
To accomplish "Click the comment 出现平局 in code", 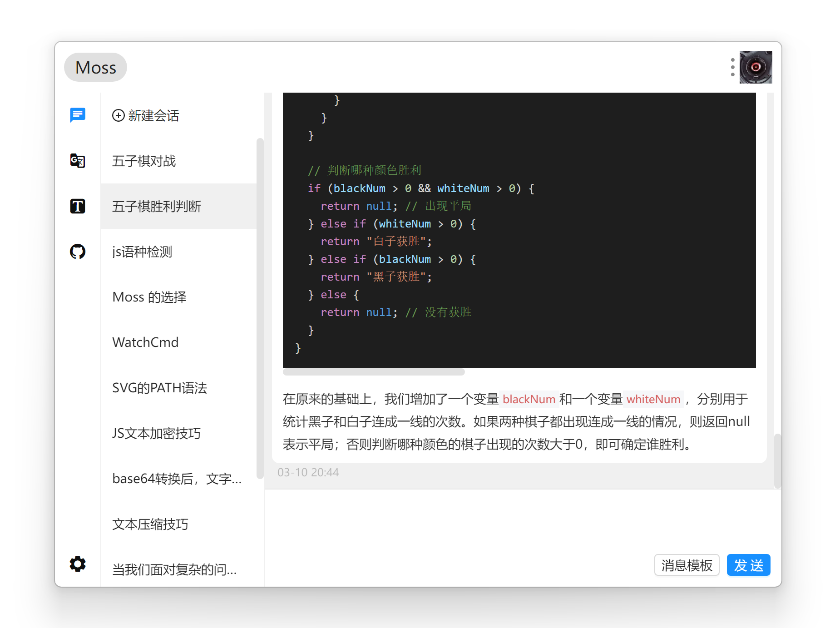I will [x=438, y=206].
